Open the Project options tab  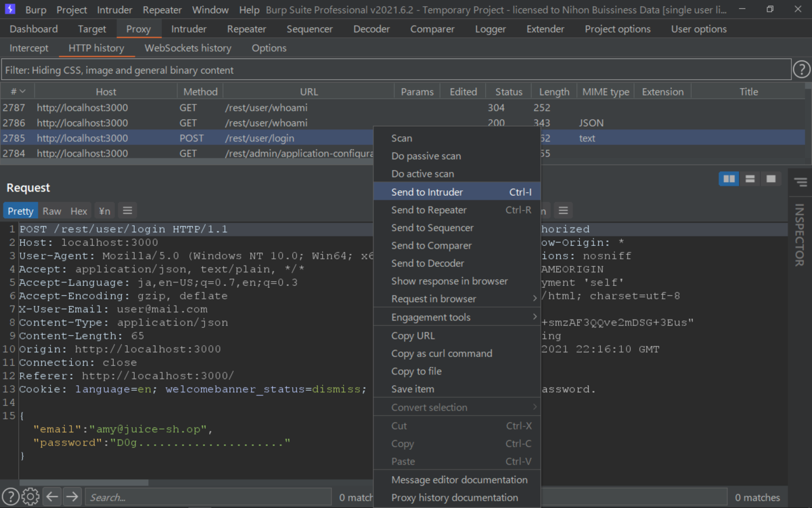coord(618,29)
